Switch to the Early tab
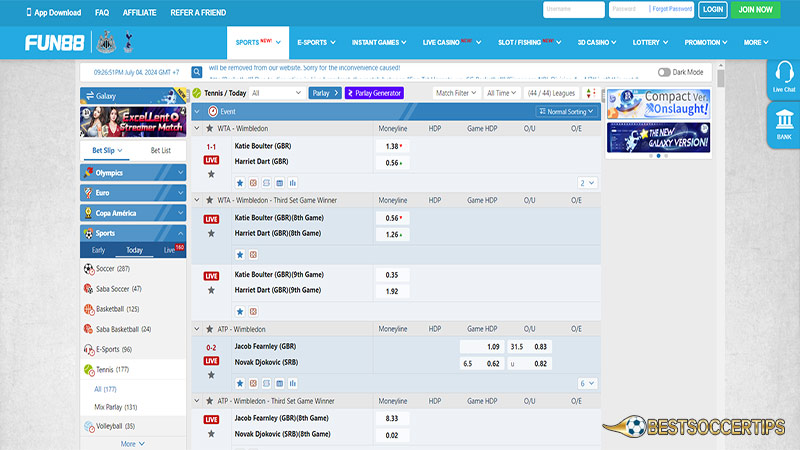This screenshot has width=800, height=450. coord(98,250)
